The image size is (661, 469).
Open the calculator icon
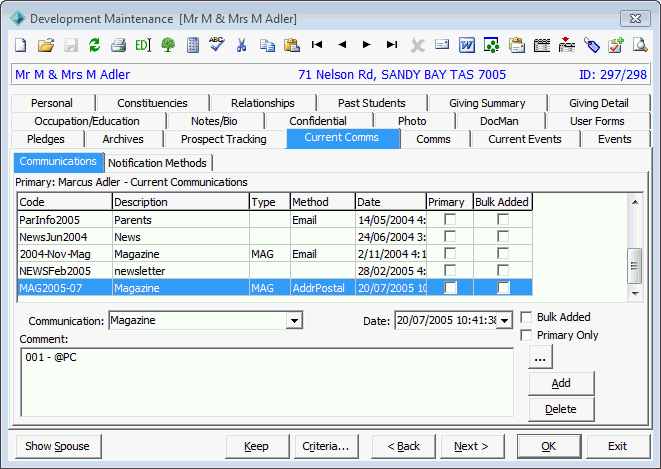coord(193,45)
